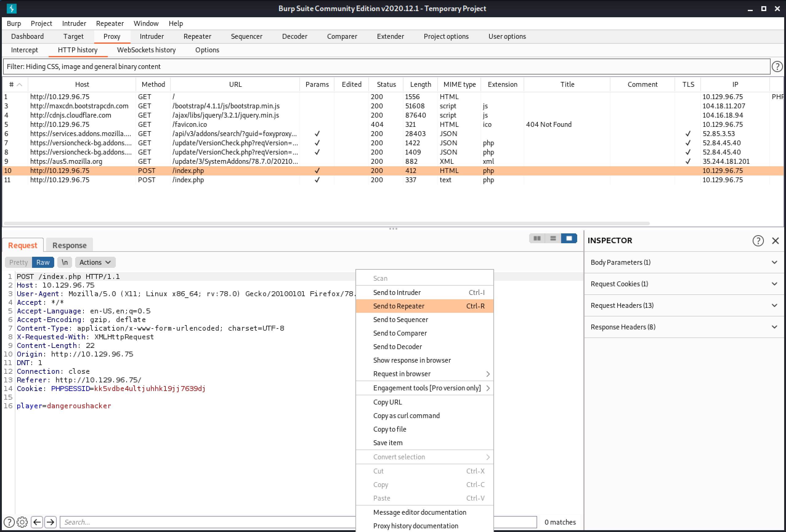The height and width of the screenshot is (532, 786).
Task: Choose Send to Comparer
Action: 425,333
